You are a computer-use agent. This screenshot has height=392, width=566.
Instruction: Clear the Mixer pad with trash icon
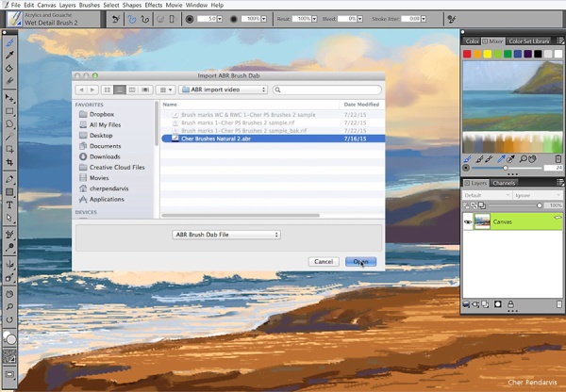coord(558,158)
